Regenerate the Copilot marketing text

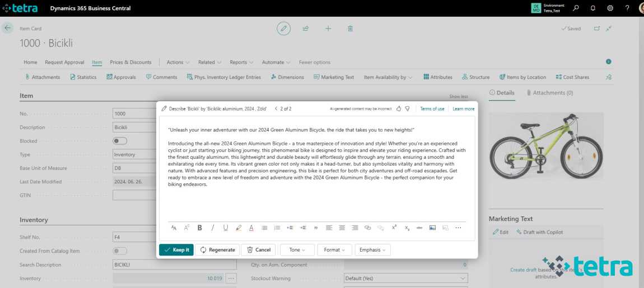click(x=217, y=250)
